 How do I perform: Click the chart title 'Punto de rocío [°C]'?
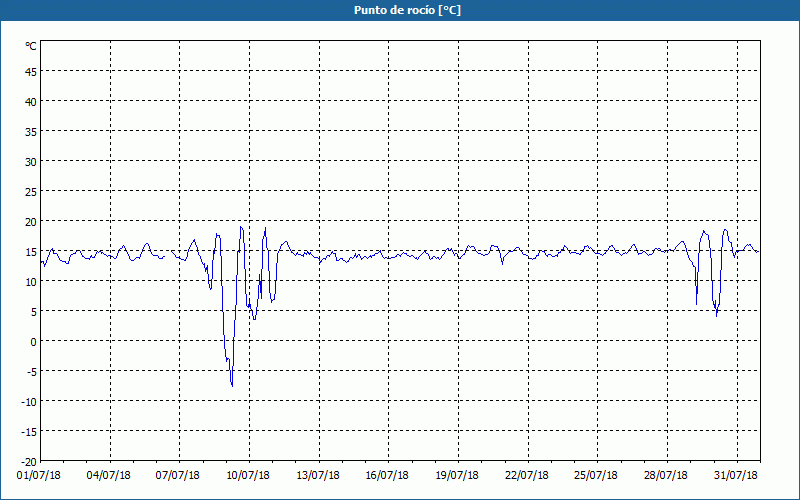(x=407, y=10)
